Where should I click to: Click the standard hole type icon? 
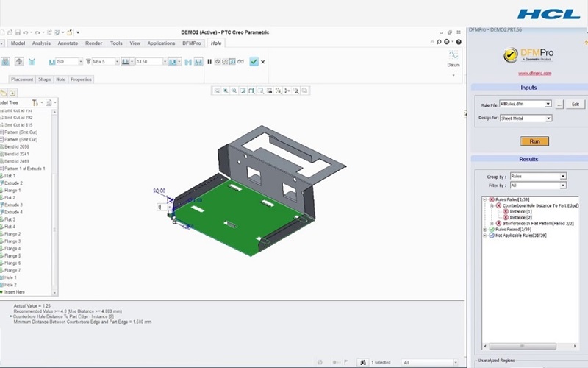pos(19,61)
